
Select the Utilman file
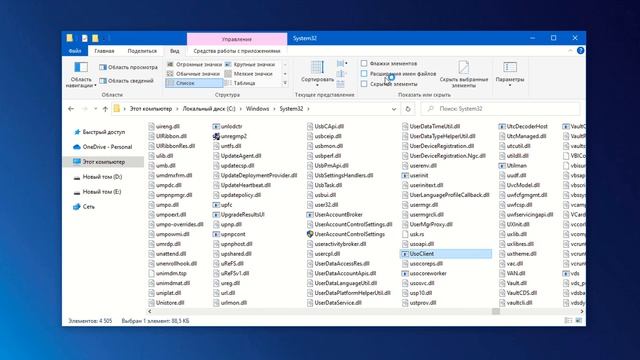513,166
